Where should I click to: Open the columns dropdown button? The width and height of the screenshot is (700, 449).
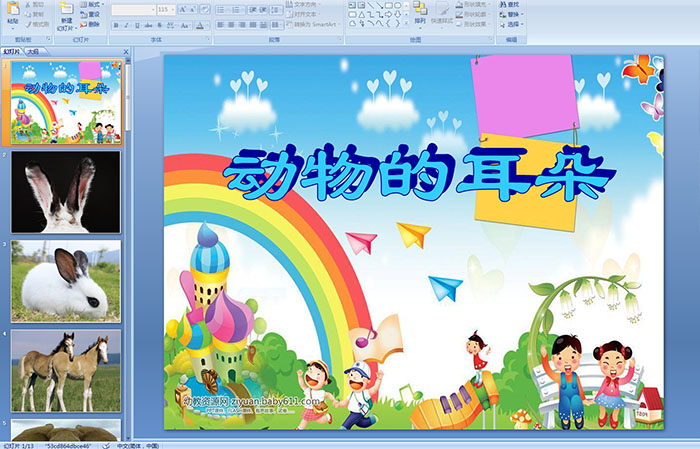click(x=277, y=25)
